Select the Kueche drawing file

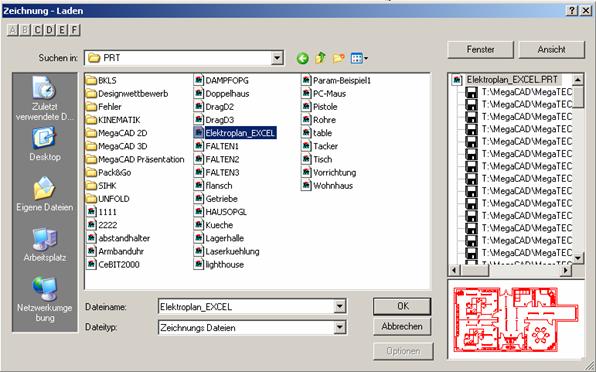point(214,225)
